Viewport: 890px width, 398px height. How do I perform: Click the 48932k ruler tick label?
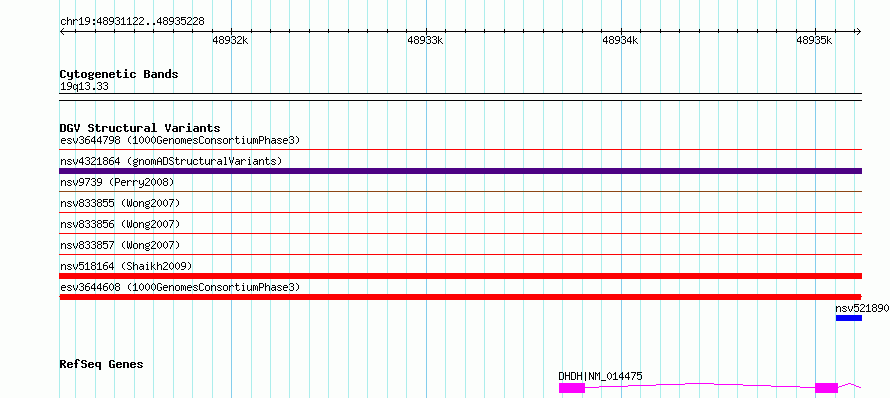tap(230, 40)
